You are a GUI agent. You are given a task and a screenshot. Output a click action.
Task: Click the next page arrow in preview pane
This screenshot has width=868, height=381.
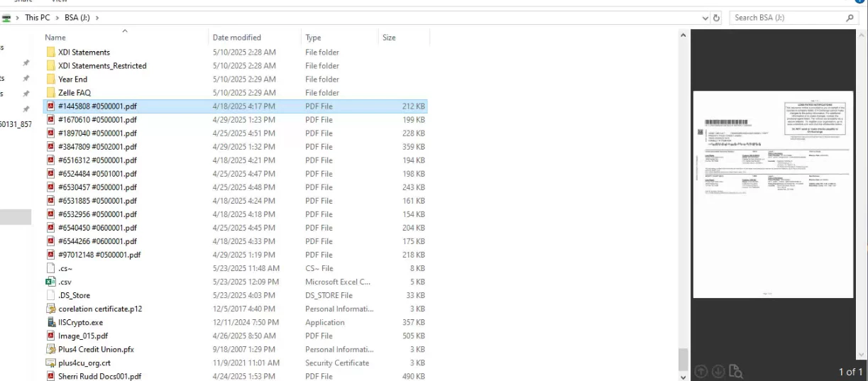click(x=718, y=371)
